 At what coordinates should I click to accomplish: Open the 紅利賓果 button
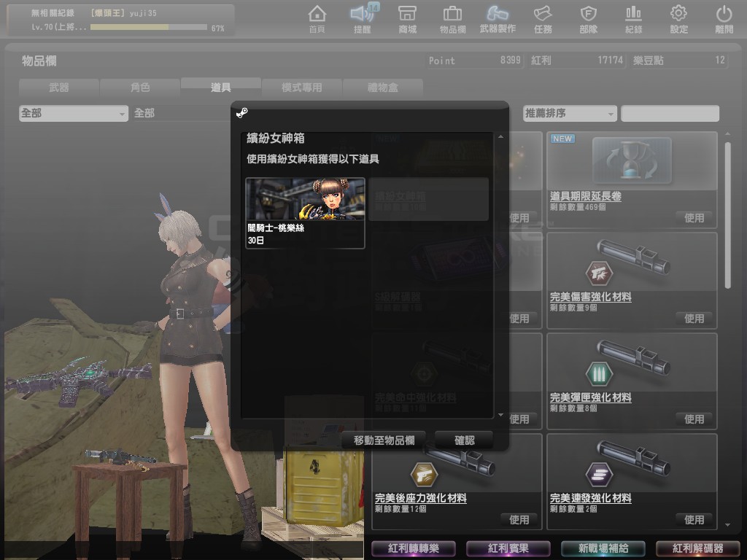508,548
